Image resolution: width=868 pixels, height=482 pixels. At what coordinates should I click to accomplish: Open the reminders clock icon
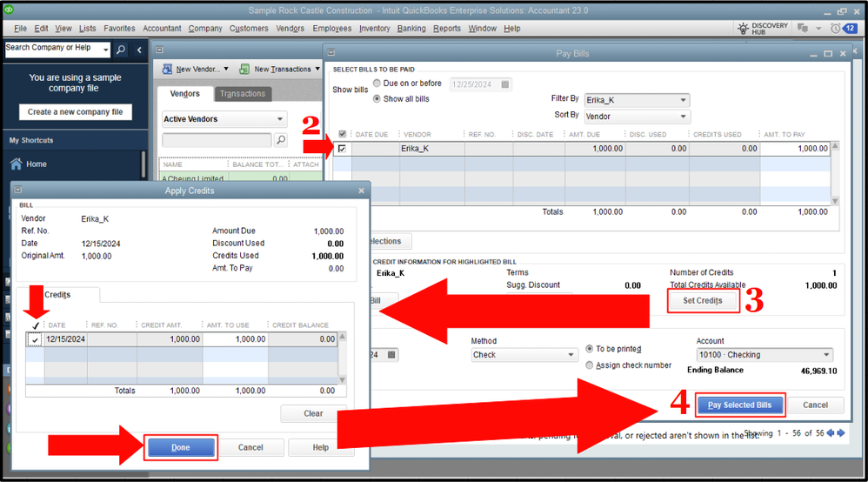(x=835, y=28)
